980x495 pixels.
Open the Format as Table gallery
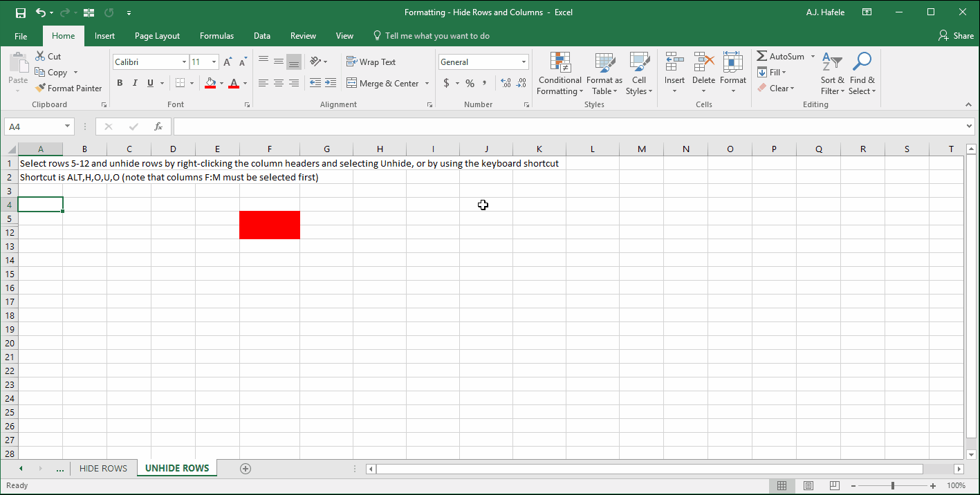click(604, 73)
